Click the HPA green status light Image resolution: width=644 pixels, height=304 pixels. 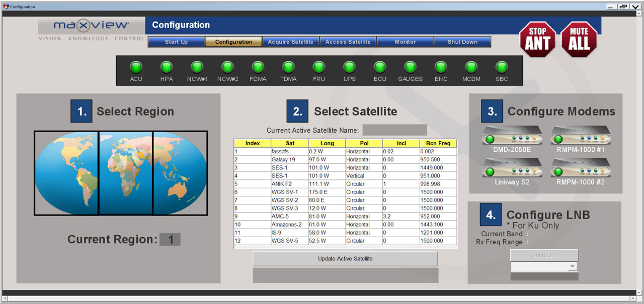(x=167, y=67)
